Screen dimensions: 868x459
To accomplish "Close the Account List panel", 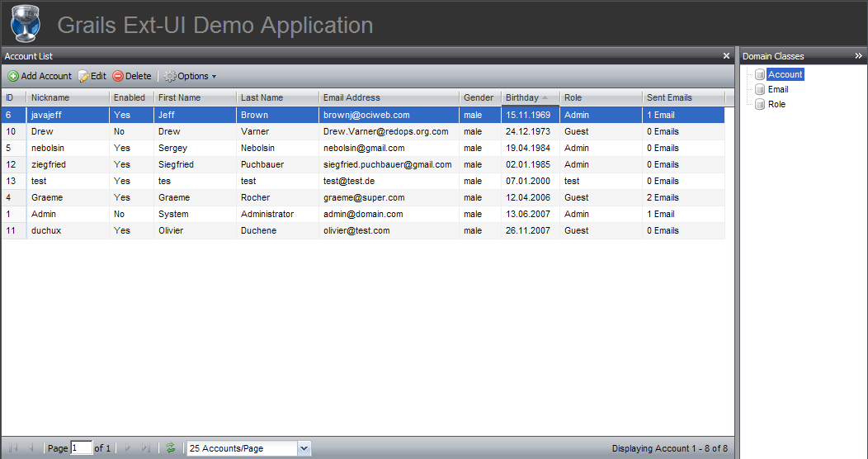I will click(x=726, y=56).
